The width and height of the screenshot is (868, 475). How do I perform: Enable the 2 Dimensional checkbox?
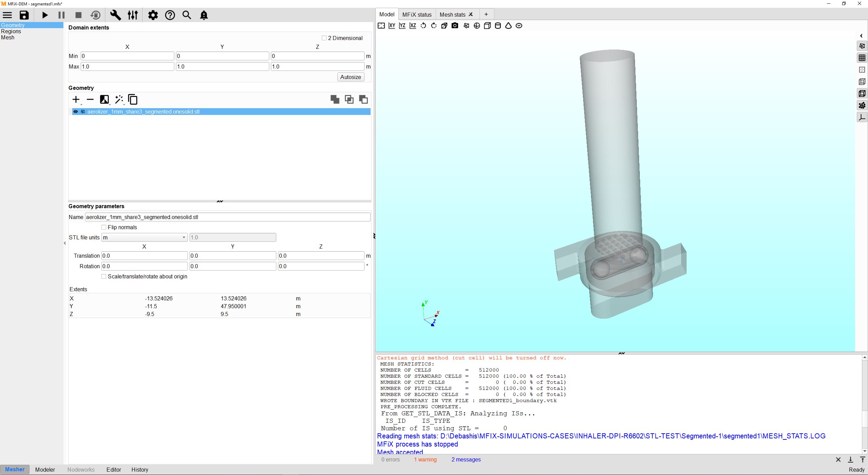[x=324, y=38]
